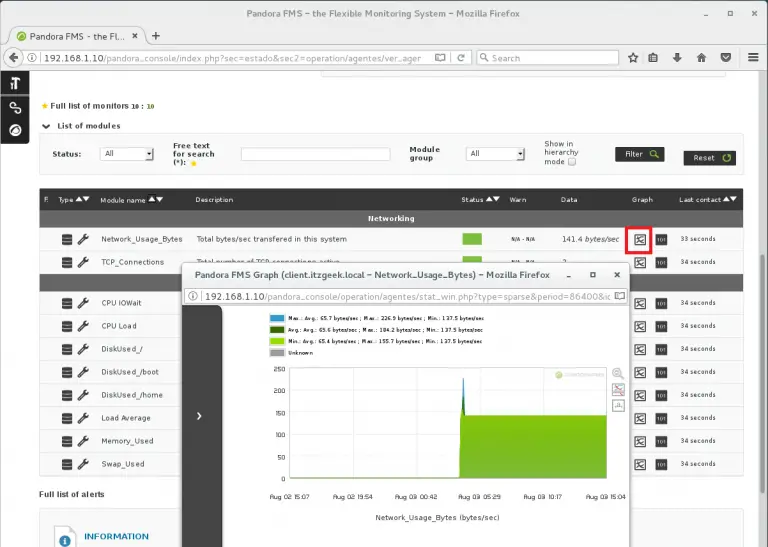Open a new browser tab
The width and height of the screenshot is (768, 547).
pos(156,36)
